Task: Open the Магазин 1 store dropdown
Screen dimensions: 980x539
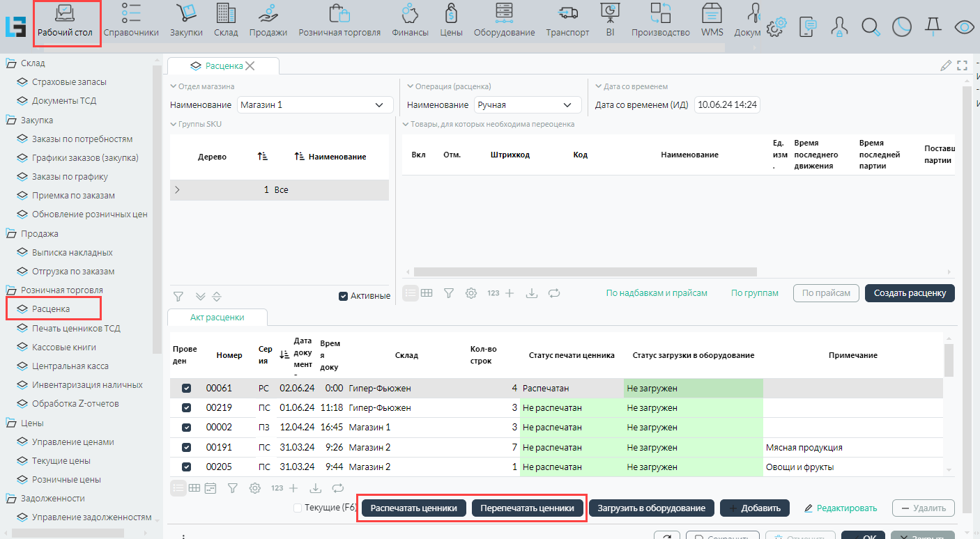Action: tap(312, 105)
